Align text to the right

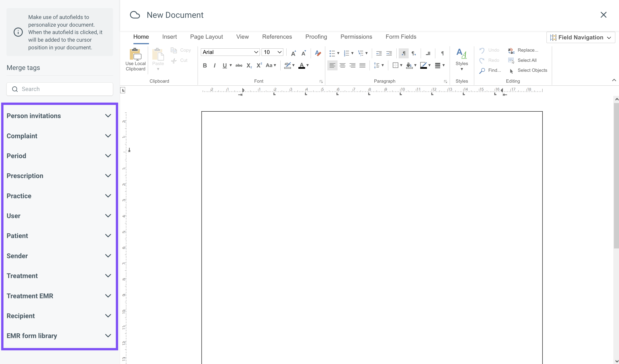353,65
